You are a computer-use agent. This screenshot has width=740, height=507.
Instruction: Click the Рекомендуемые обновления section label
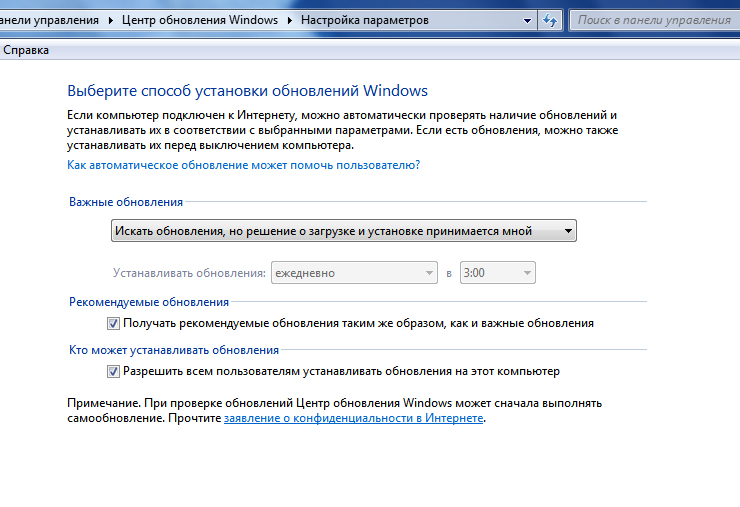click(x=149, y=302)
